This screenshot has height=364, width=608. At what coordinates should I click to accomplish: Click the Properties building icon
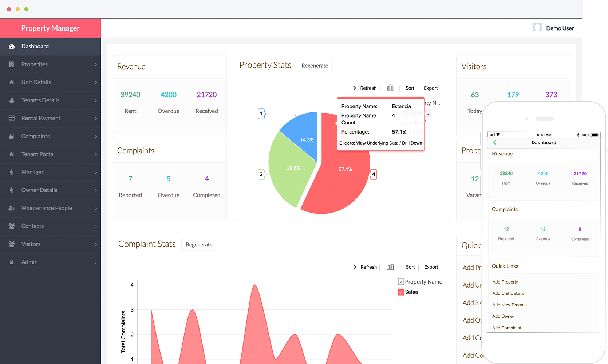tap(12, 64)
